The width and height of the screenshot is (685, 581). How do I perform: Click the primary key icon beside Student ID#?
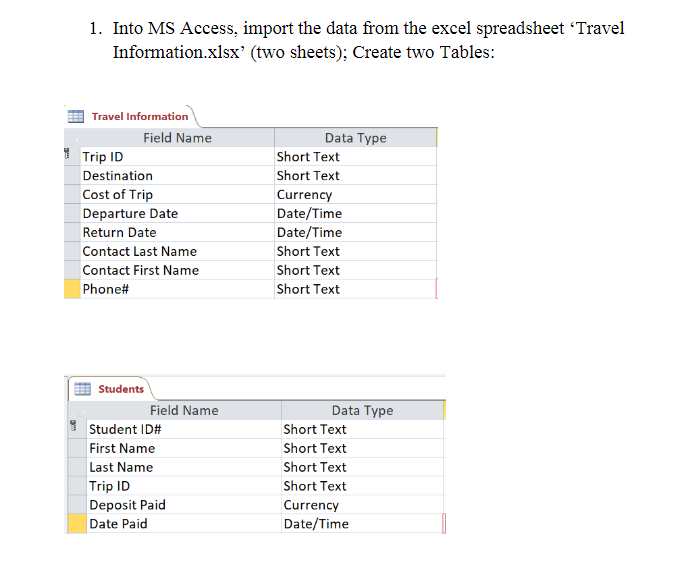[73, 425]
